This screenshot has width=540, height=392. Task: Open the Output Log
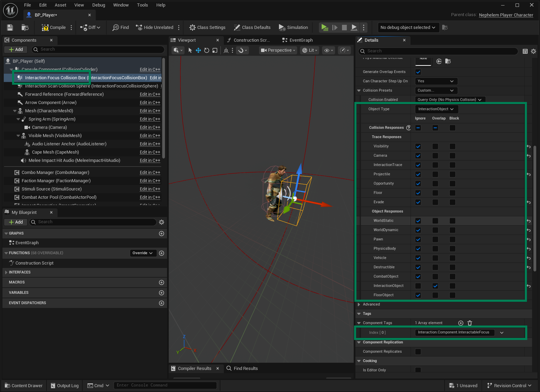(x=65, y=386)
